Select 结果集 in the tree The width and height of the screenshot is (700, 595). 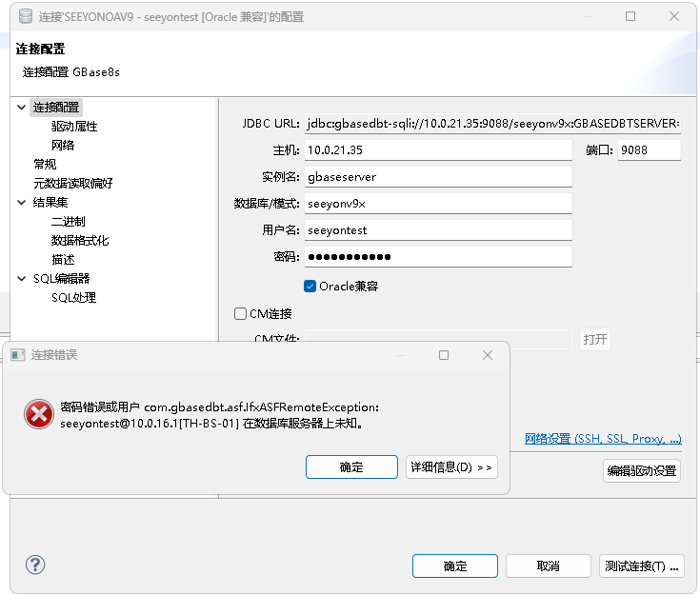coord(50,202)
